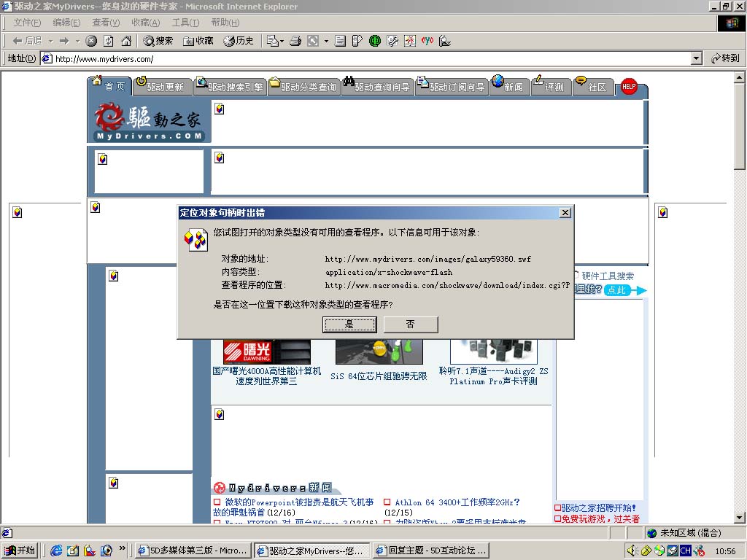
Task: Click the Back (后退) toolbar button
Action: click(x=27, y=41)
